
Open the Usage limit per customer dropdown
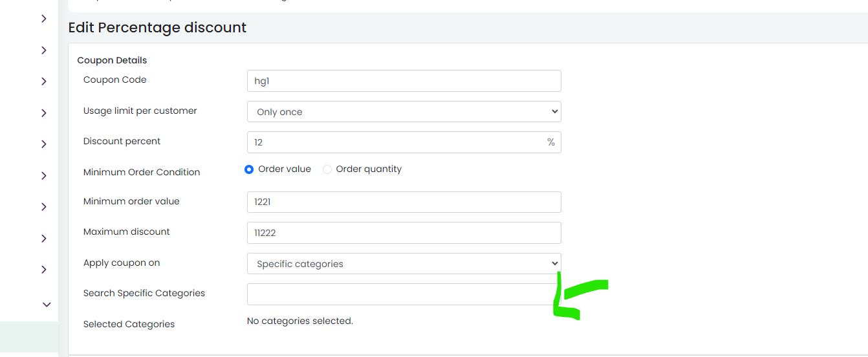pyautogui.click(x=404, y=112)
